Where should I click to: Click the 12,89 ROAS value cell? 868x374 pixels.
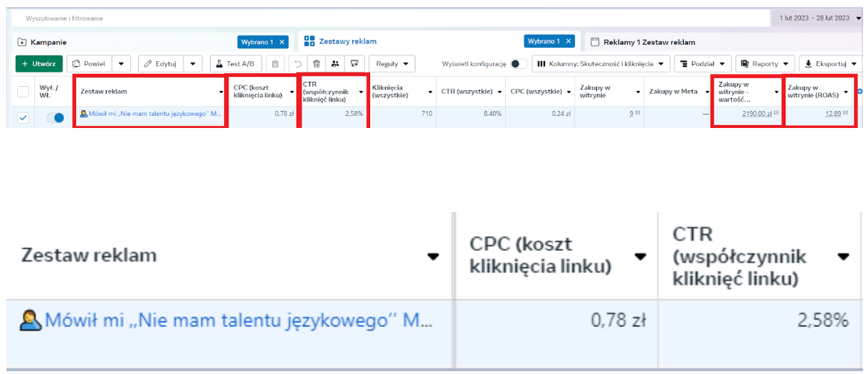coord(833,114)
